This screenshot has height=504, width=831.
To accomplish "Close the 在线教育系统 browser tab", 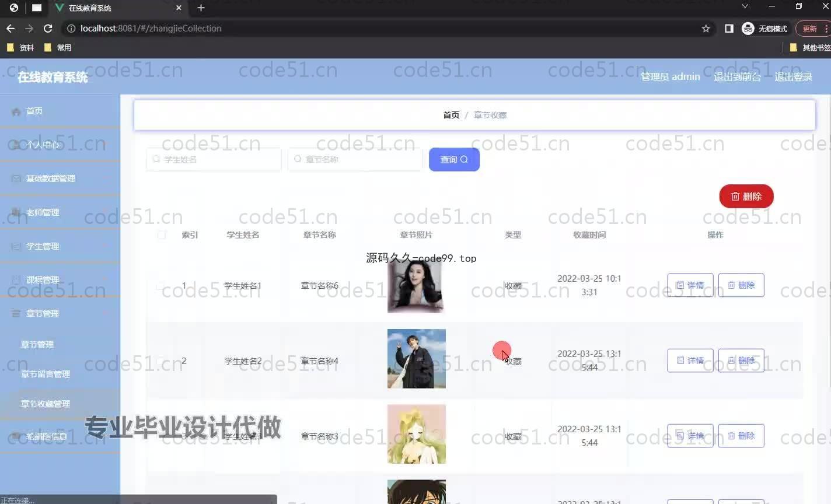I will coord(179,8).
